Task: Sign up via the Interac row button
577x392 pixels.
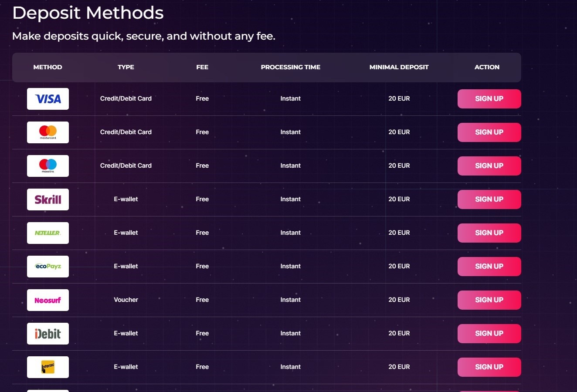Action: point(489,367)
